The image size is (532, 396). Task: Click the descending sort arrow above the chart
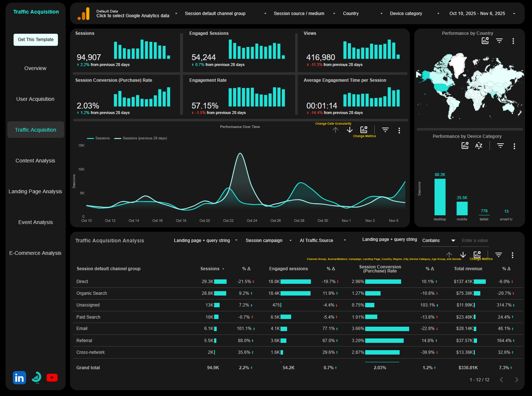tap(349, 129)
